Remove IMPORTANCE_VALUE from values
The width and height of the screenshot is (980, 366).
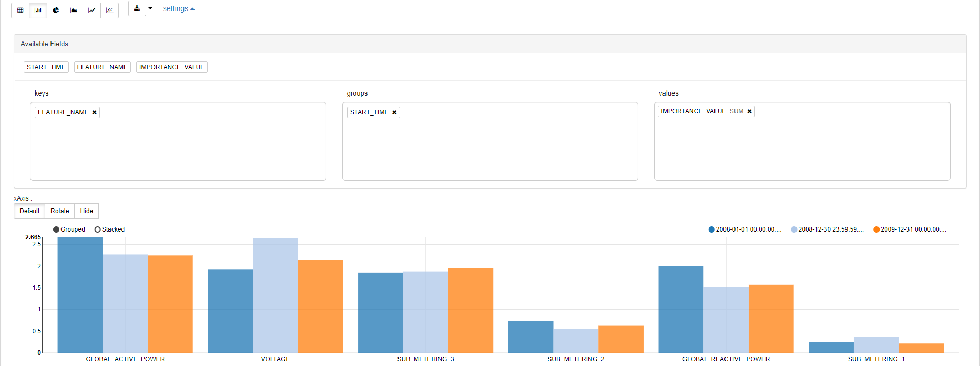click(x=750, y=111)
